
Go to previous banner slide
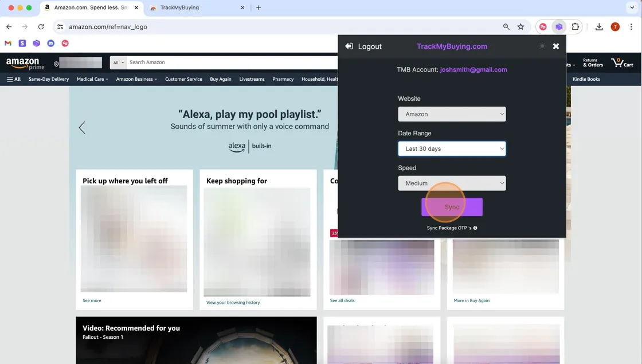[82, 127]
